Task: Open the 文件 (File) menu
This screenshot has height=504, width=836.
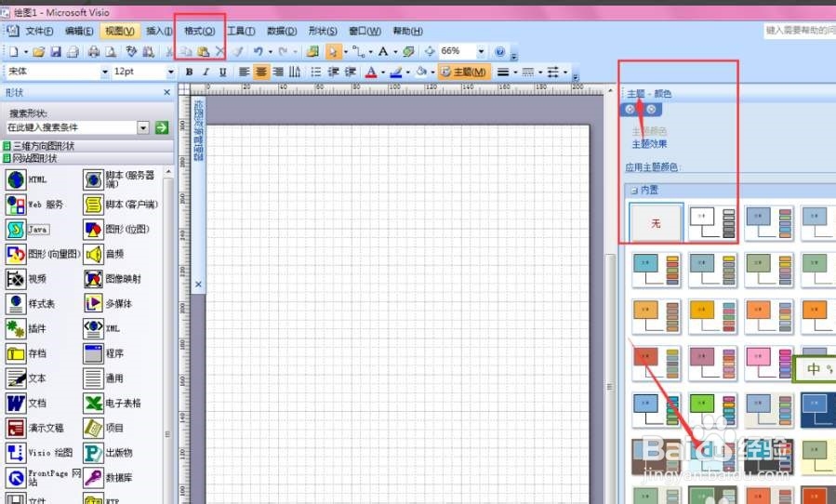Action: click(39, 31)
